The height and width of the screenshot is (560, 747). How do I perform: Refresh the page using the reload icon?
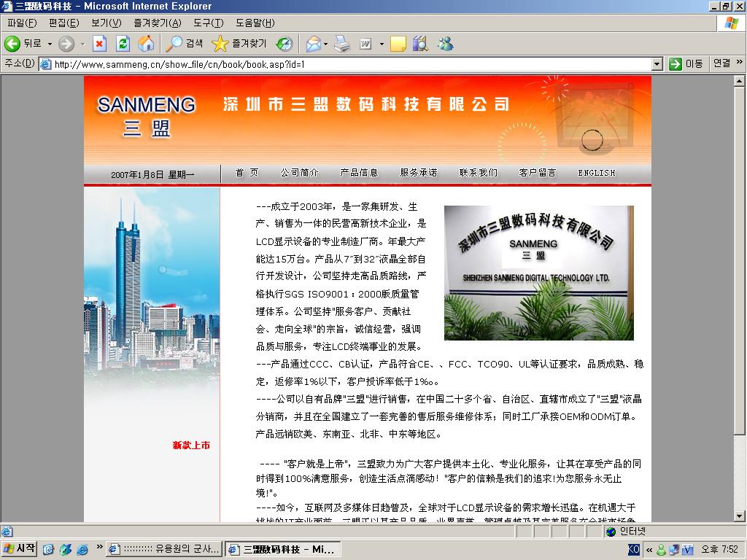coord(122,43)
